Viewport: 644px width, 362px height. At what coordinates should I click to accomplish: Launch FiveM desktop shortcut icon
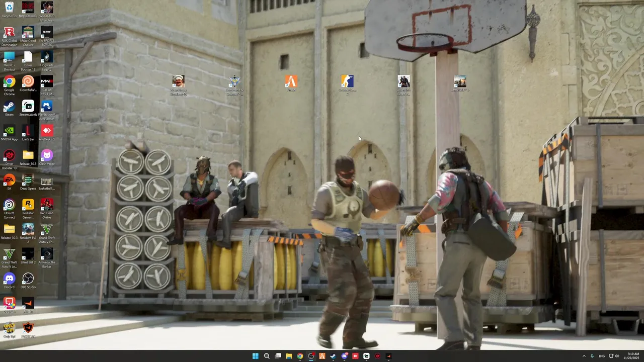291,83
